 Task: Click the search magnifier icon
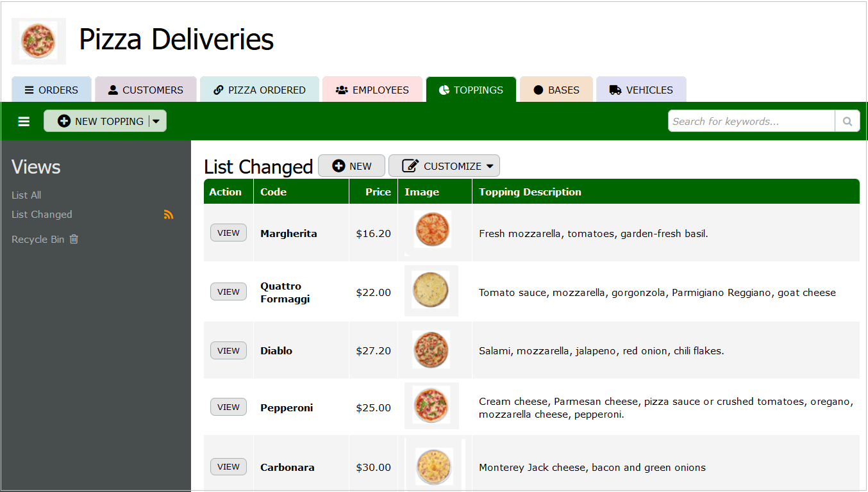[x=847, y=121]
